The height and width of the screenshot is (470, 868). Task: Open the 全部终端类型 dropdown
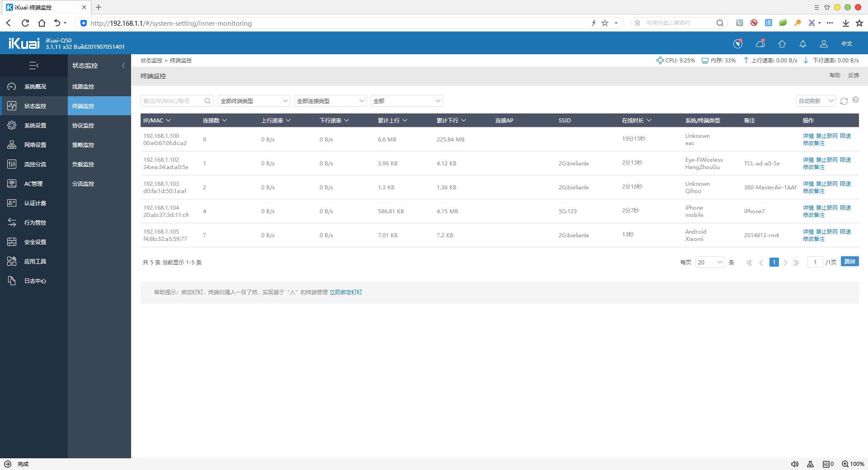[254, 101]
